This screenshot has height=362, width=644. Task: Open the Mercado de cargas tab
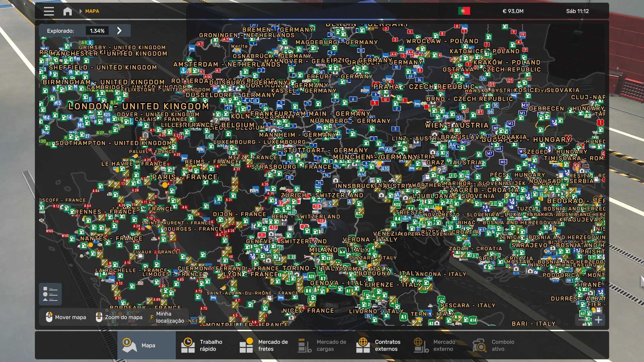pos(322,345)
